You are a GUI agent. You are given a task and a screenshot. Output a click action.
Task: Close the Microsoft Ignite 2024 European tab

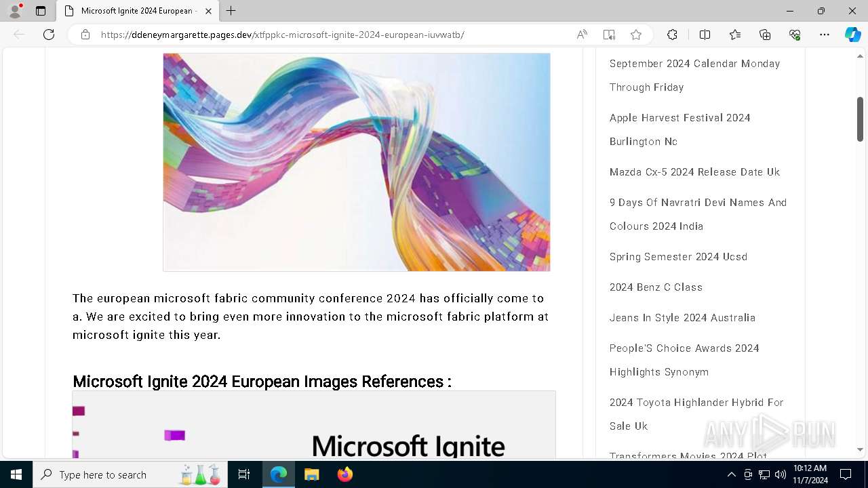pyautogui.click(x=208, y=11)
